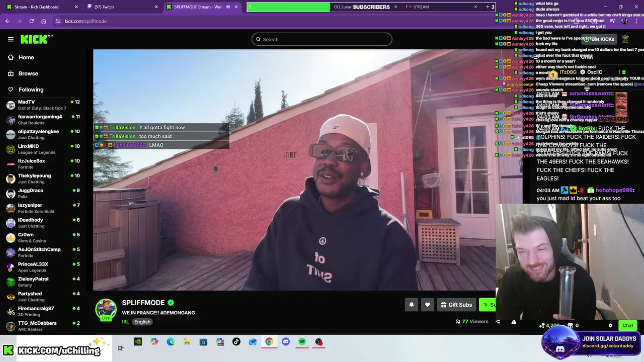Open File Explorer from the taskbar

pos(187,342)
